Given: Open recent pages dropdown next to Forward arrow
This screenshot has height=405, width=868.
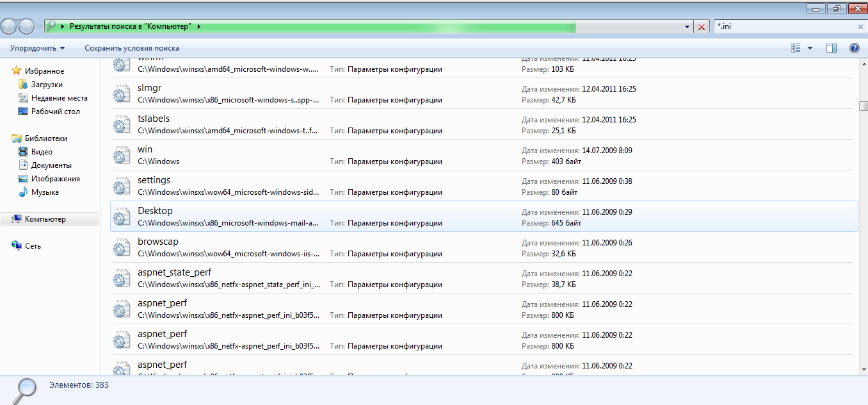Looking at the screenshot, I should click(40, 27).
